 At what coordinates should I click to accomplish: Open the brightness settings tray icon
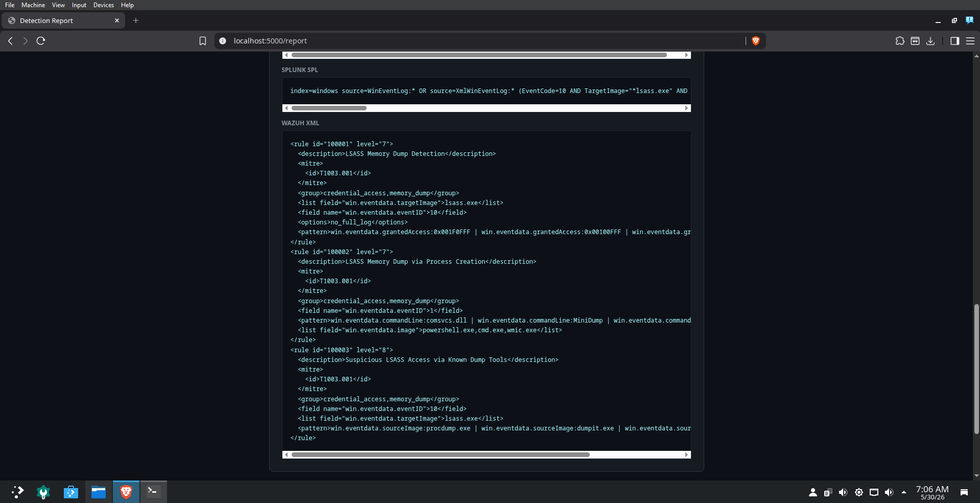pyautogui.click(x=859, y=492)
